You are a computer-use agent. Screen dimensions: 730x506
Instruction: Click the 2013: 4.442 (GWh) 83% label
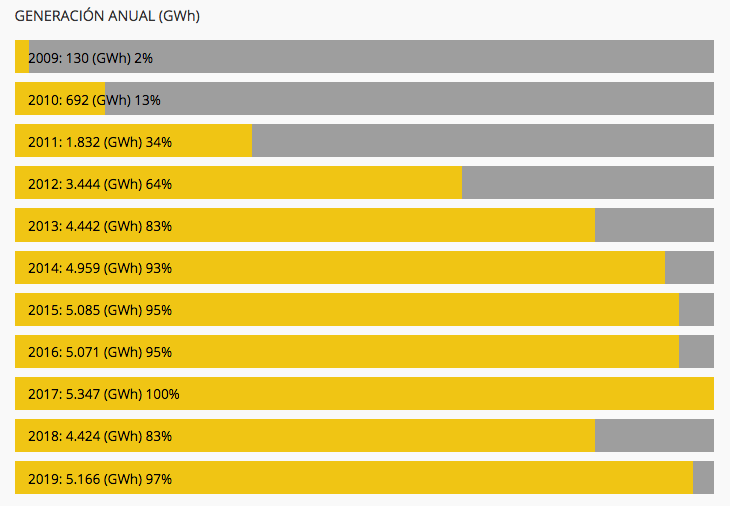100,226
